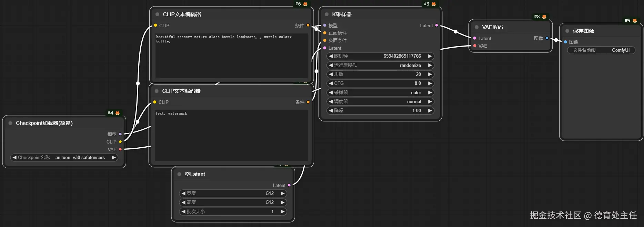The image size is (644, 227).
Task: Increase 宽度 with its right arrow
Action: click(x=283, y=193)
